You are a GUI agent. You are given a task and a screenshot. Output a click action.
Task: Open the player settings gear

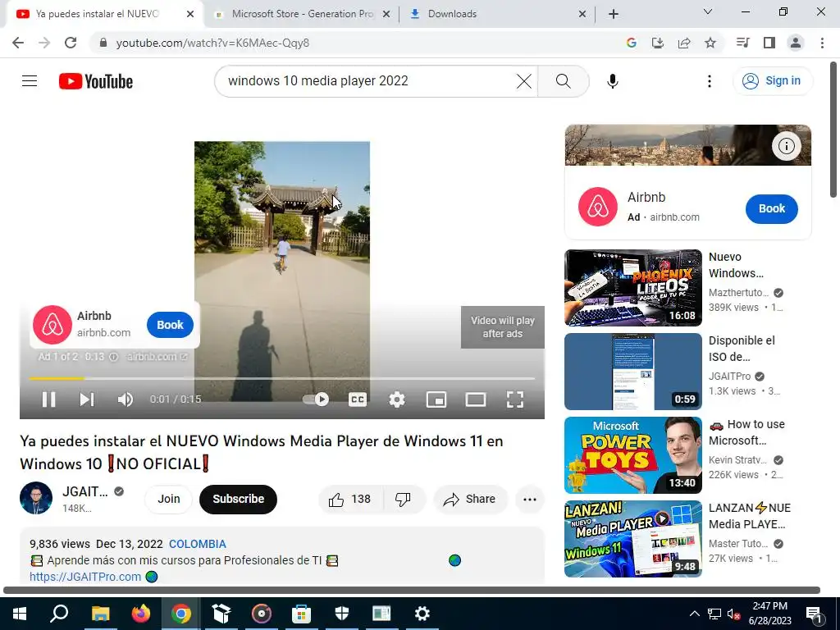(x=397, y=399)
